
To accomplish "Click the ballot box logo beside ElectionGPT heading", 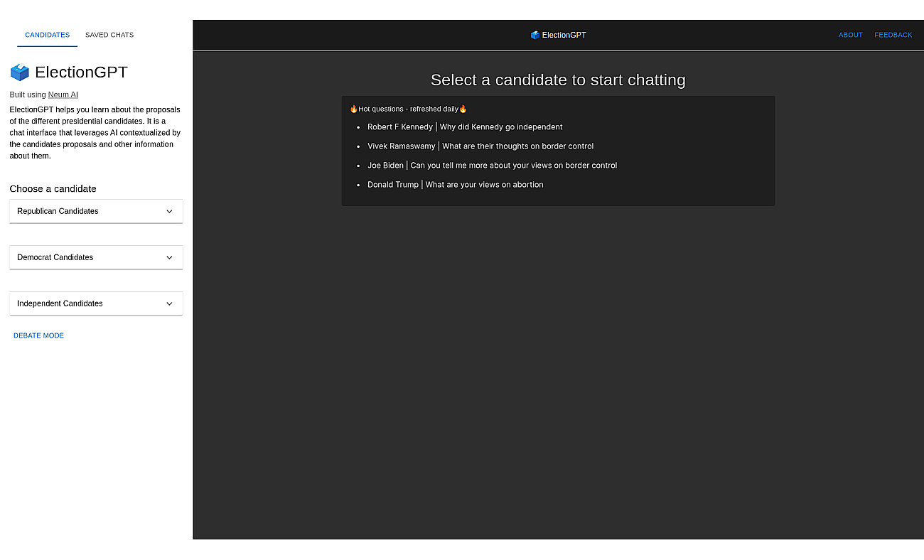I will pyautogui.click(x=20, y=72).
